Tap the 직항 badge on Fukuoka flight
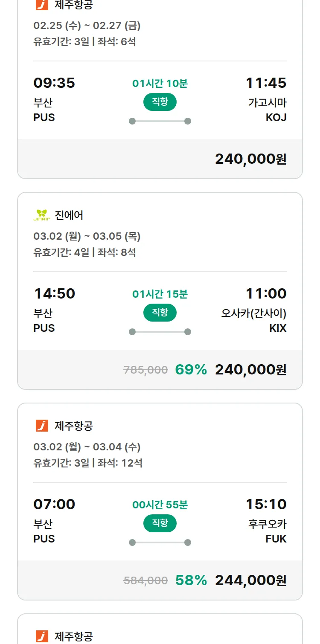This screenshot has height=644, width=320. (160, 523)
